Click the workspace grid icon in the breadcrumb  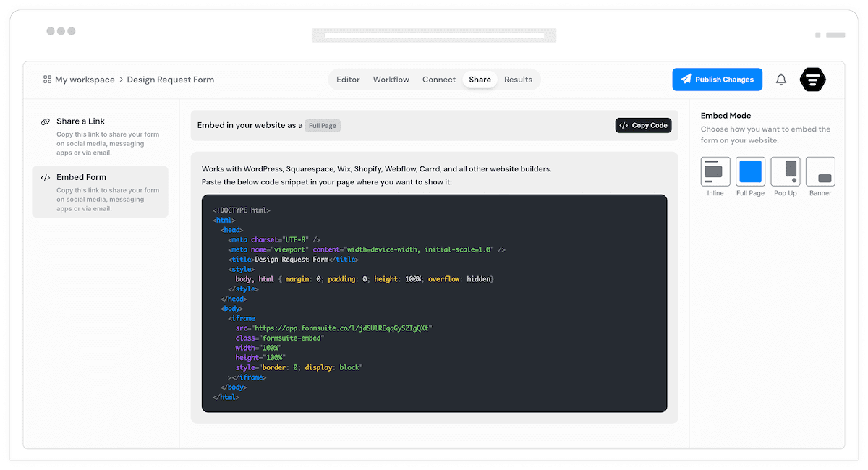tap(46, 79)
